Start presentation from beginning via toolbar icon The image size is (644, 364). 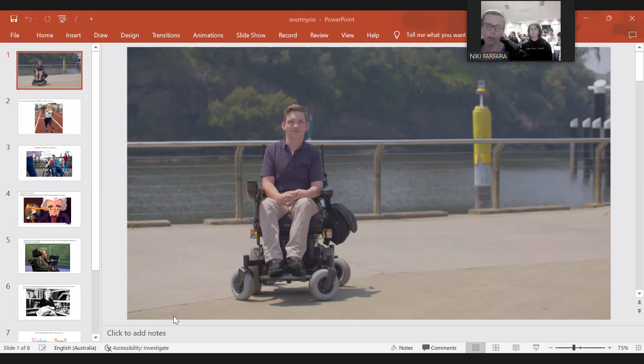tap(62, 19)
